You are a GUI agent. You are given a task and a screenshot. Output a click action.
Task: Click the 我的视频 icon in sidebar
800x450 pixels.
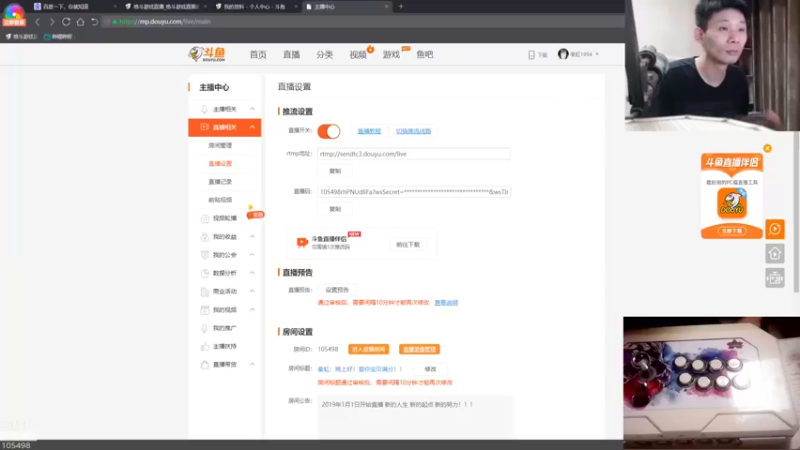pos(205,310)
